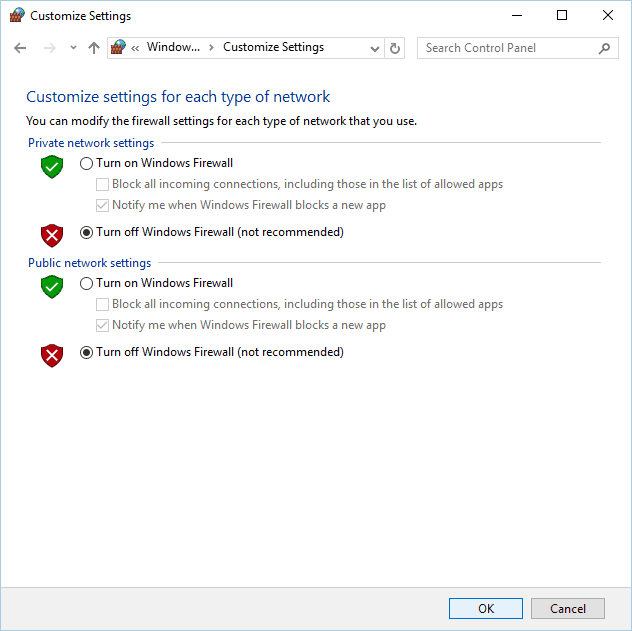
Task: Click the refresh button in address bar
Action: (395, 48)
